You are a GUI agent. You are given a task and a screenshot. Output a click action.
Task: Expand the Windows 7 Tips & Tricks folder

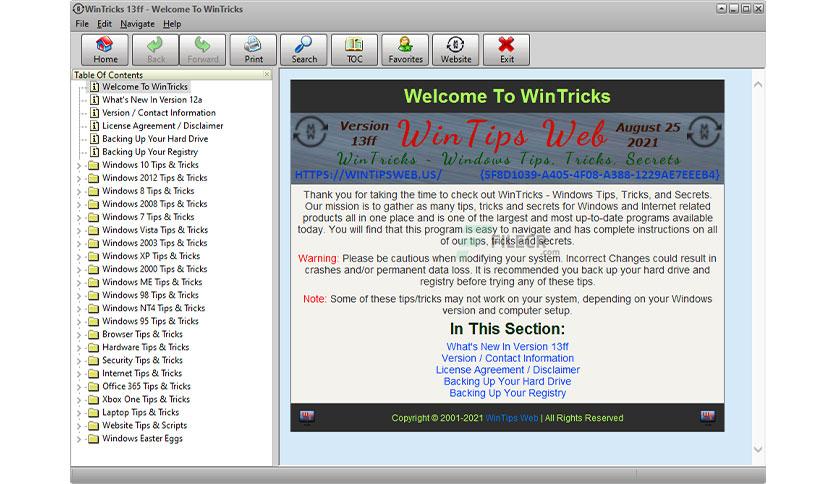pos(79,218)
